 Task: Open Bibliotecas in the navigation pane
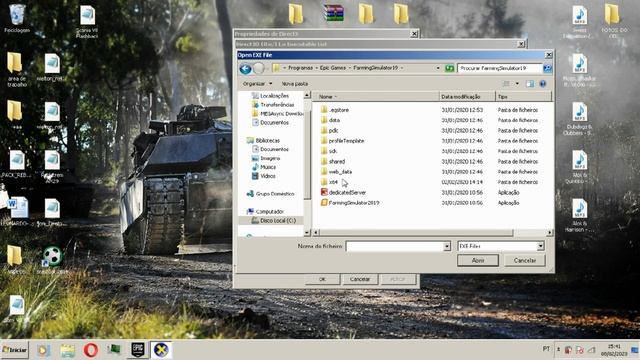[x=264, y=140]
